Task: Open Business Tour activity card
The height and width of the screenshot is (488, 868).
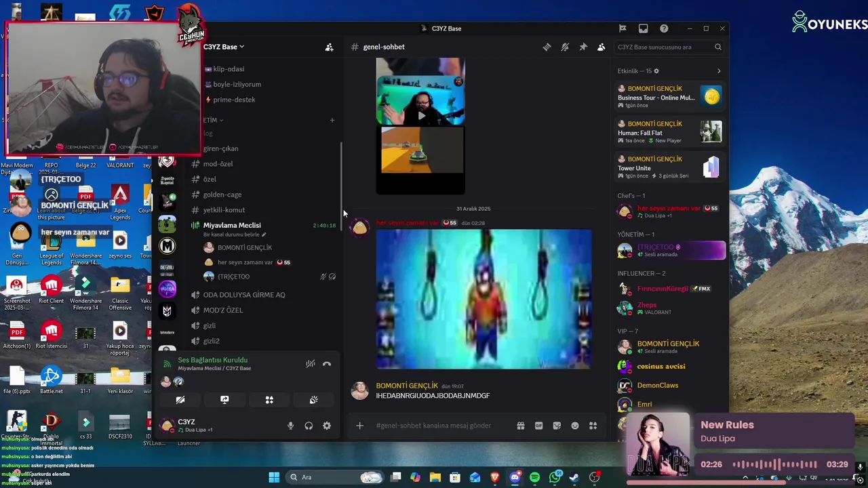Action: 670,97
